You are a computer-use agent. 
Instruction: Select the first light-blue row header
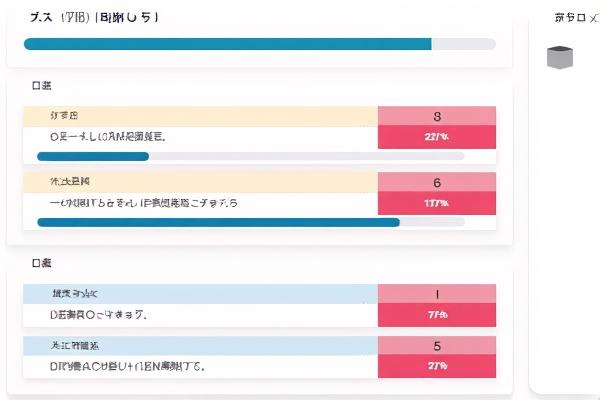(200, 294)
